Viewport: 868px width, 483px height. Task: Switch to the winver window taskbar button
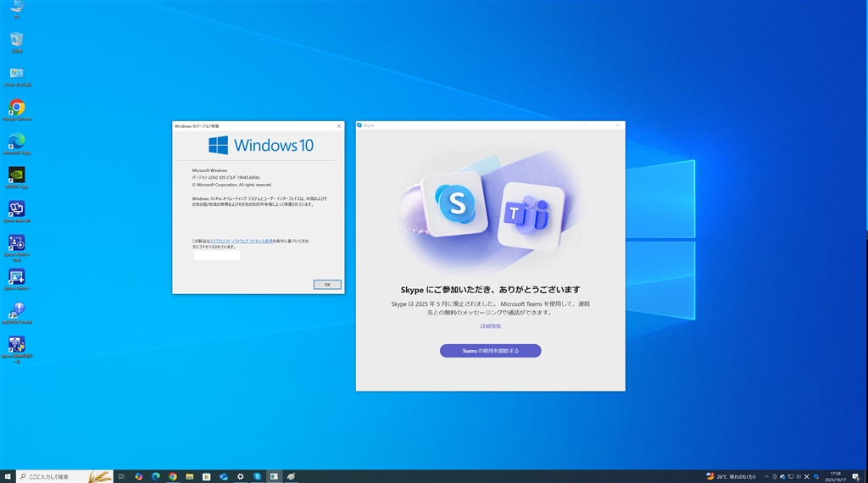tap(274, 476)
